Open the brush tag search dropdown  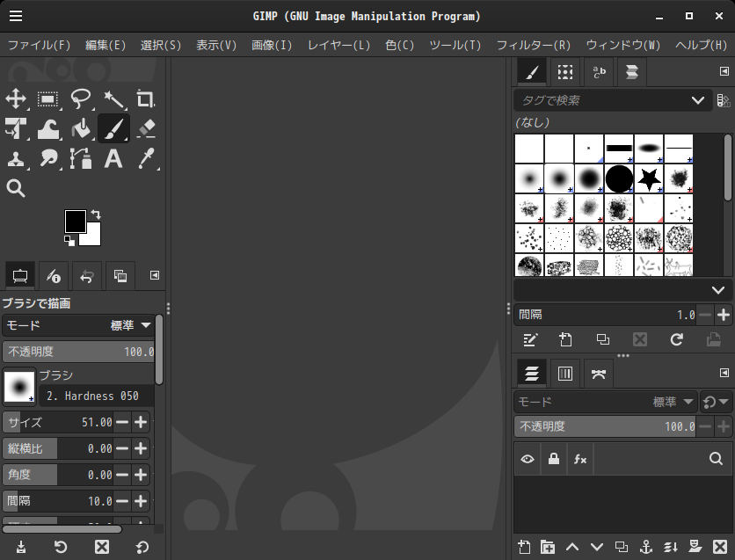coord(699,100)
